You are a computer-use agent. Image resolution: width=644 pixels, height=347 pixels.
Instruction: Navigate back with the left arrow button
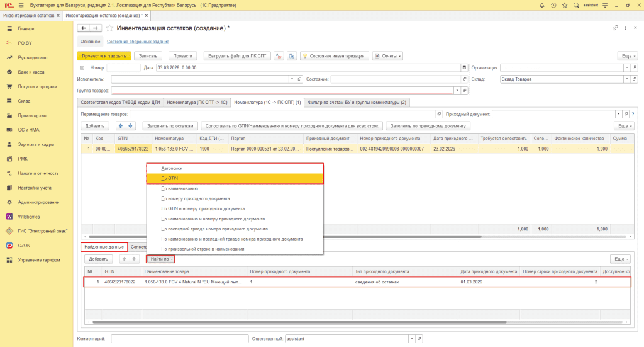(84, 28)
